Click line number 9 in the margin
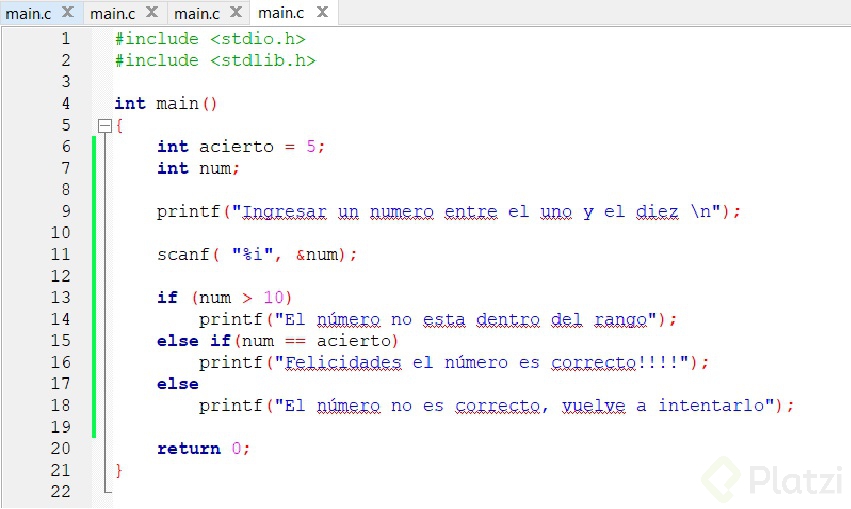Viewport: 851px width, 509px height. coord(66,211)
